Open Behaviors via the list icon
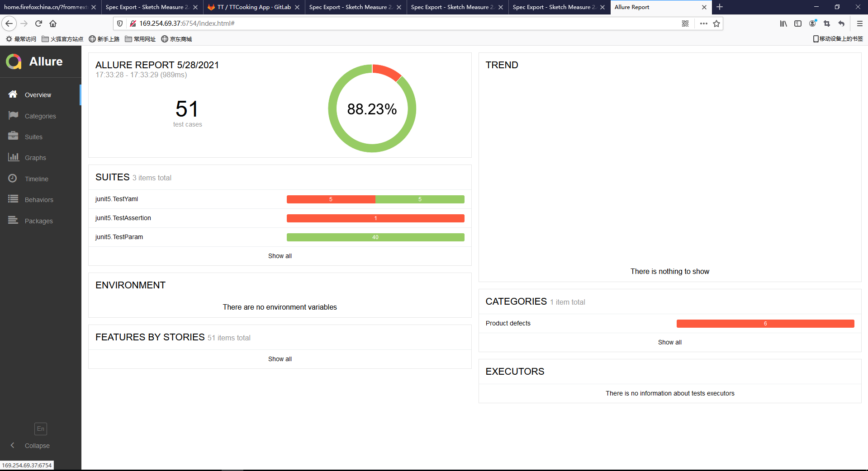The width and height of the screenshot is (868, 471). pos(13,199)
